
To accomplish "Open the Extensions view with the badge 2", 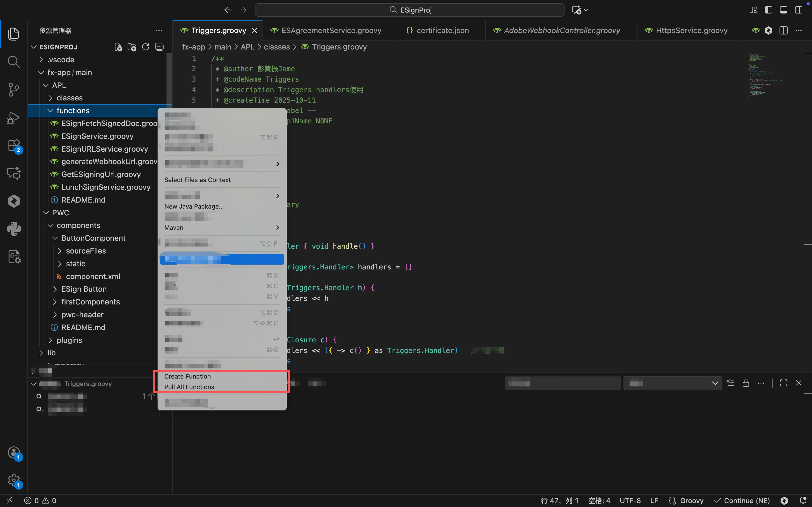I will [14, 146].
